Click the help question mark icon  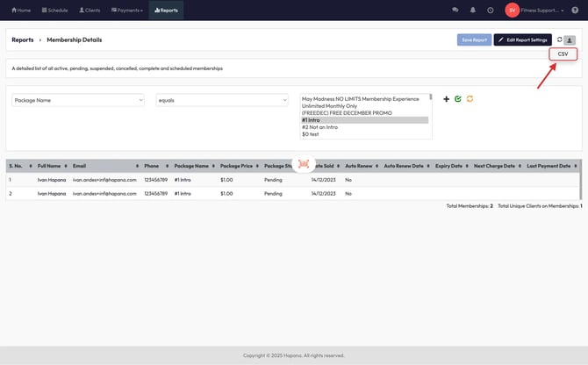(575, 11)
